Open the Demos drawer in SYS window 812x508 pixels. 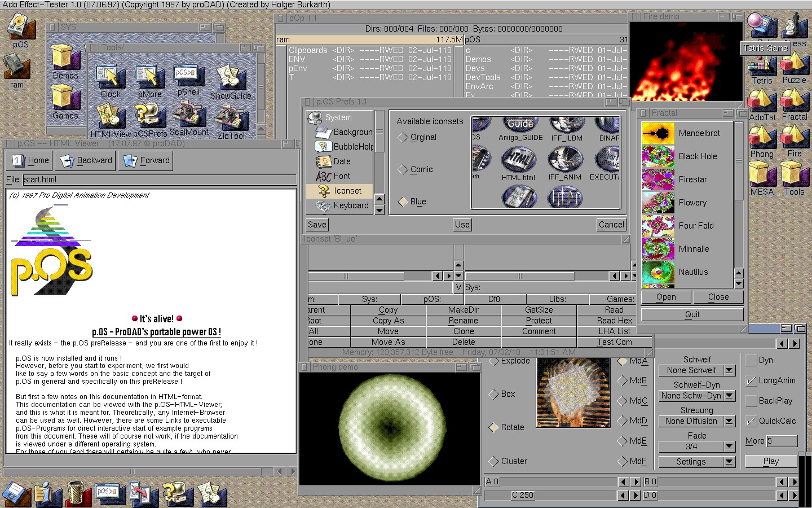(x=65, y=58)
